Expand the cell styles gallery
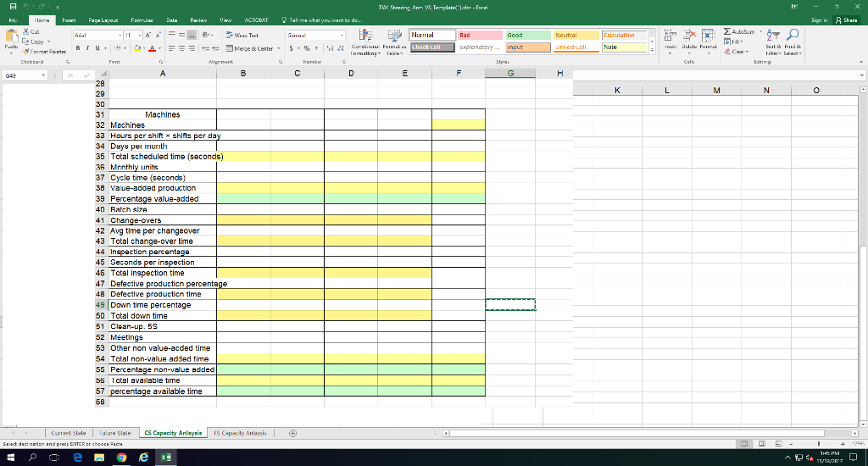 pos(652,50)
